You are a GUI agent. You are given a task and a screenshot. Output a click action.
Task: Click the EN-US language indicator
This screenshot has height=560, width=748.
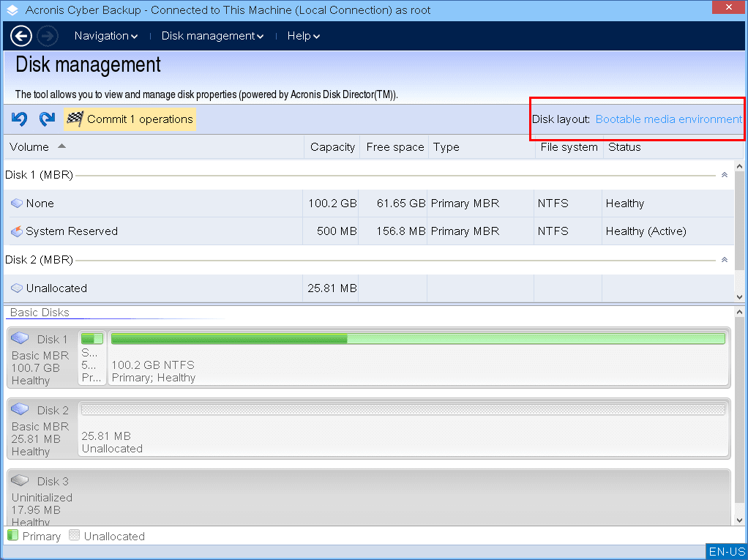726,551
